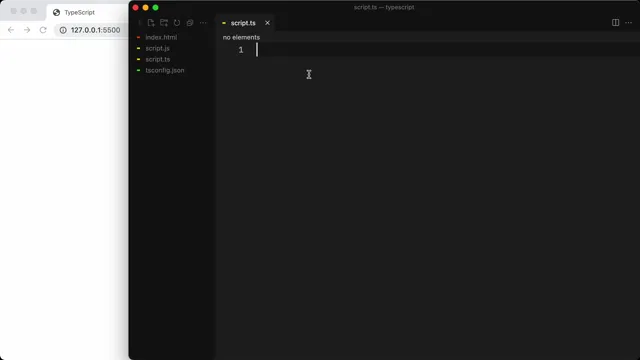Reload the browser page

[43, 30]
